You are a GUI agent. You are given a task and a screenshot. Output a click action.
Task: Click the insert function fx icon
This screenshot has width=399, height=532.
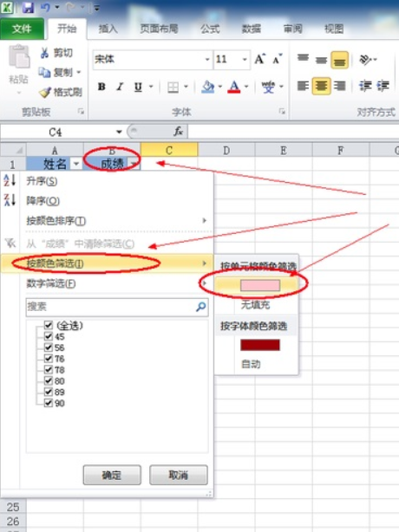(179, 132)
